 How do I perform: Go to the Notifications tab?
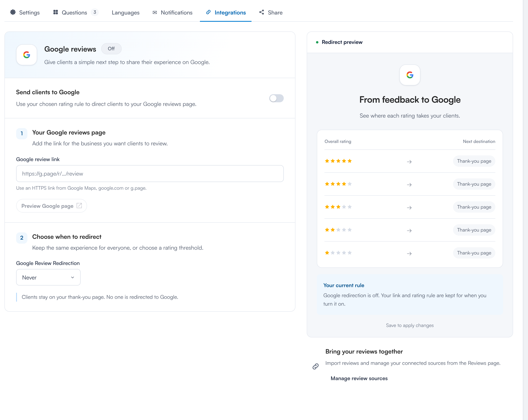(x=173, y=12)
